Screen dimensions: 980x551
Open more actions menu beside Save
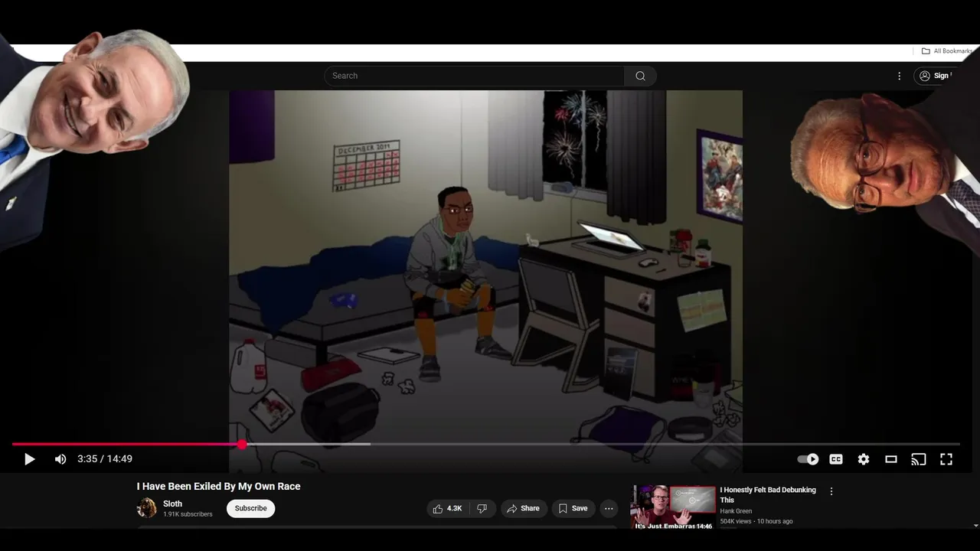click(x=609, y=508)
